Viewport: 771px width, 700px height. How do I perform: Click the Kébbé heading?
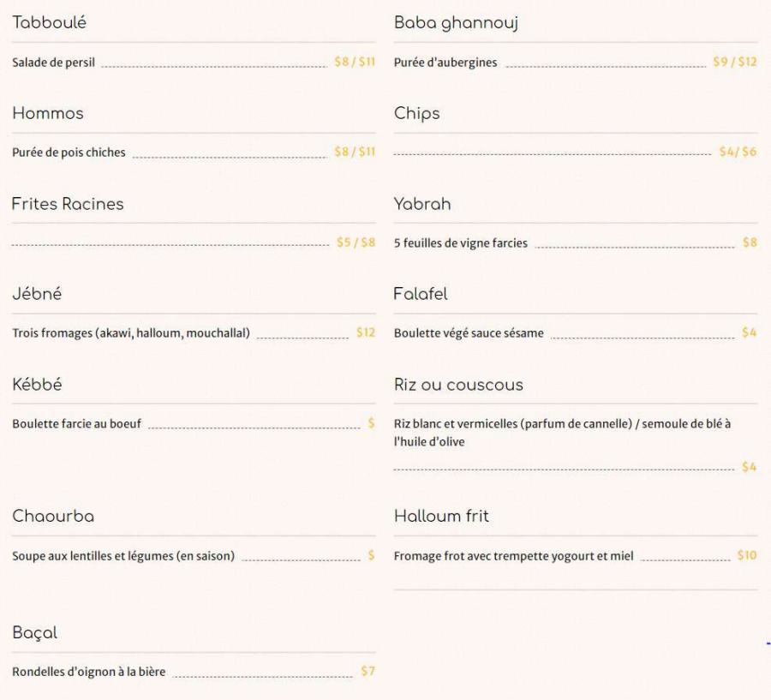(x=37, y=385)
